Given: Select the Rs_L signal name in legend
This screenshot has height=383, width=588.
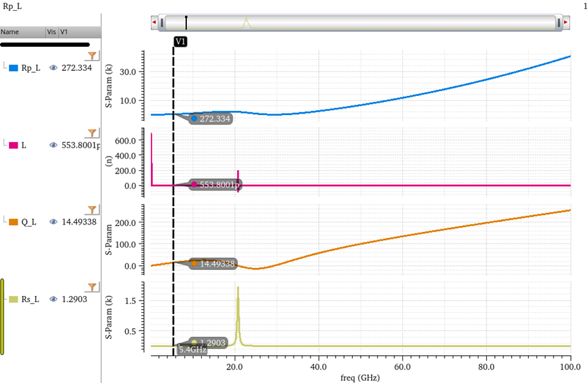Looking at the screenshot, I should click(x=32, y=299).
